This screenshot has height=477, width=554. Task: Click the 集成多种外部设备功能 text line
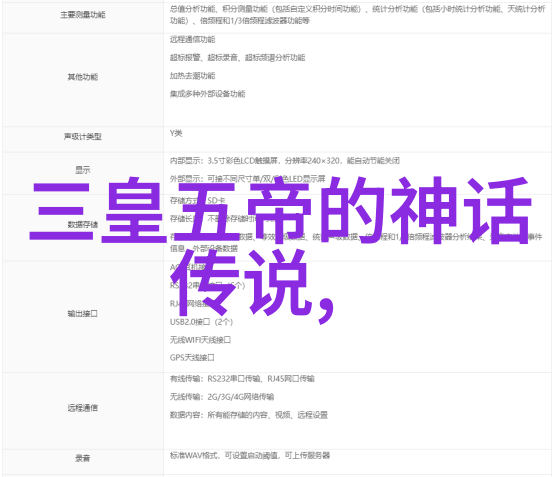click(207, 94)
